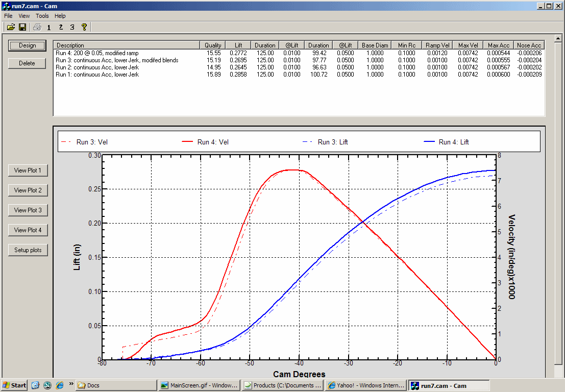Select the "2" plot shortcut on the toolbar
Viewport: 565px width, 392px height.
pos(61,27)
